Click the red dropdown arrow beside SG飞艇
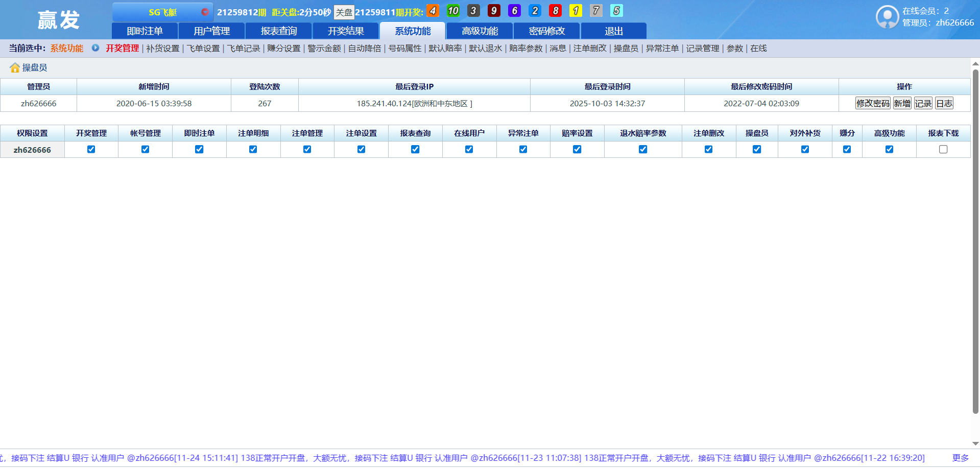Image resolution: width=980 pixels, height=469 pixels. pos(205,12)
